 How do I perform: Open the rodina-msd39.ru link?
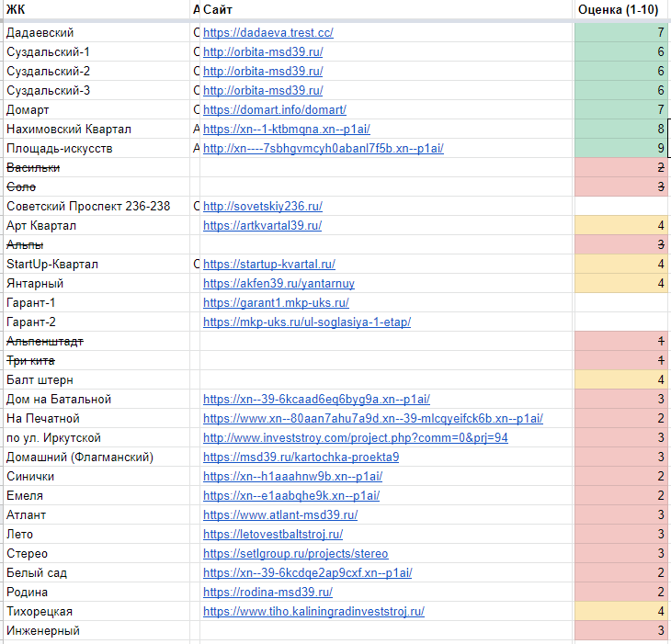(x=267, y=592)
